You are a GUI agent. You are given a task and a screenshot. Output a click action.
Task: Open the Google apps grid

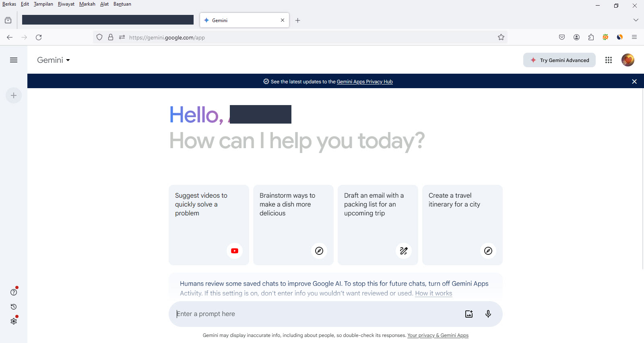[x=608, y=60]
